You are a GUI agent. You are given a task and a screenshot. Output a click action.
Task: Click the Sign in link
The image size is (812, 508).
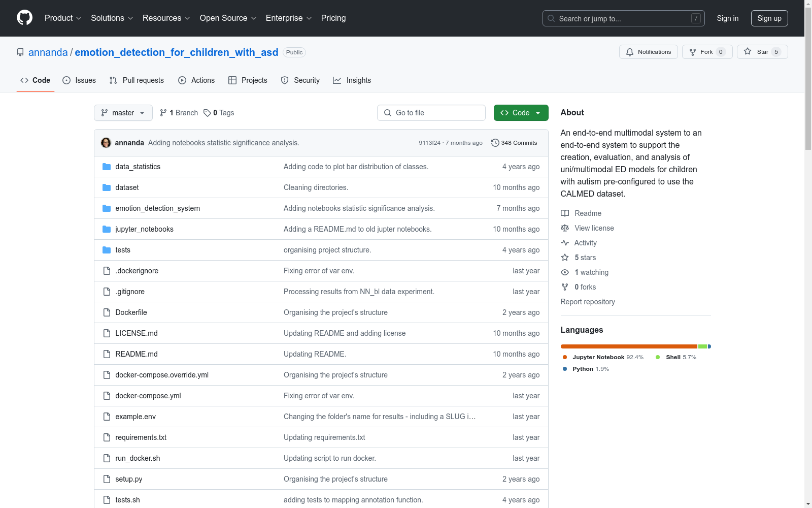click(728, 18)
